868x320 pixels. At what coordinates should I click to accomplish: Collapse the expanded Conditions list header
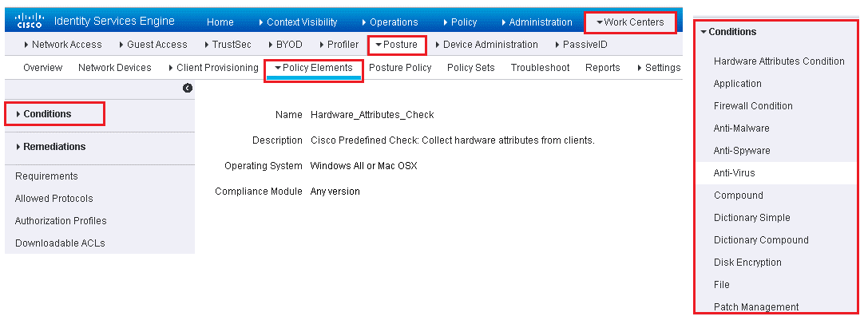728,32
